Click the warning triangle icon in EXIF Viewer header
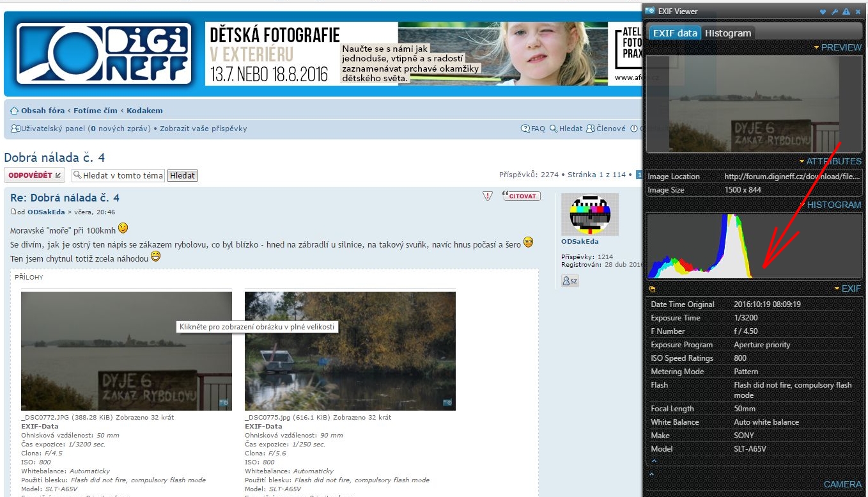Screen dimensions: 868x497 [846, 12]
